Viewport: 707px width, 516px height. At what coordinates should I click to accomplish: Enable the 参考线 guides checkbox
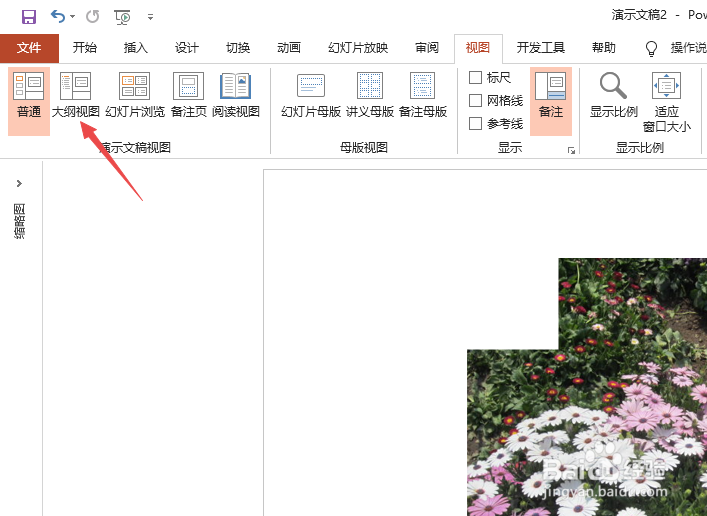point(476,123)
